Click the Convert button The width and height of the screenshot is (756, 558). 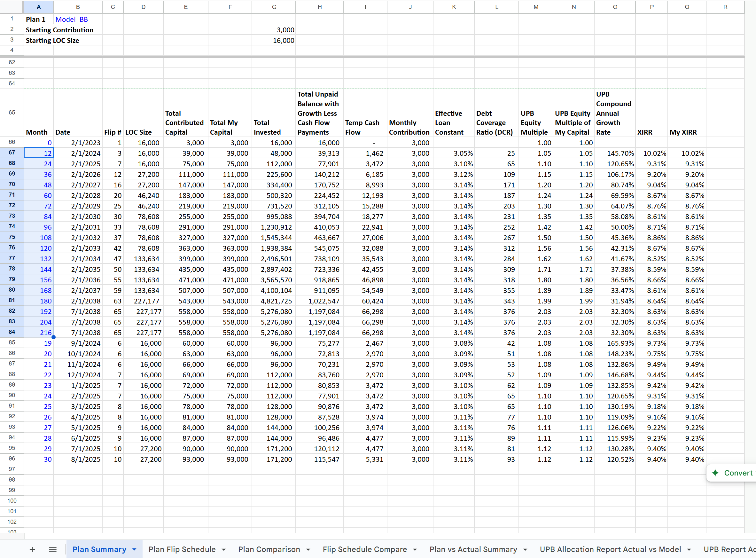point(738,473)
